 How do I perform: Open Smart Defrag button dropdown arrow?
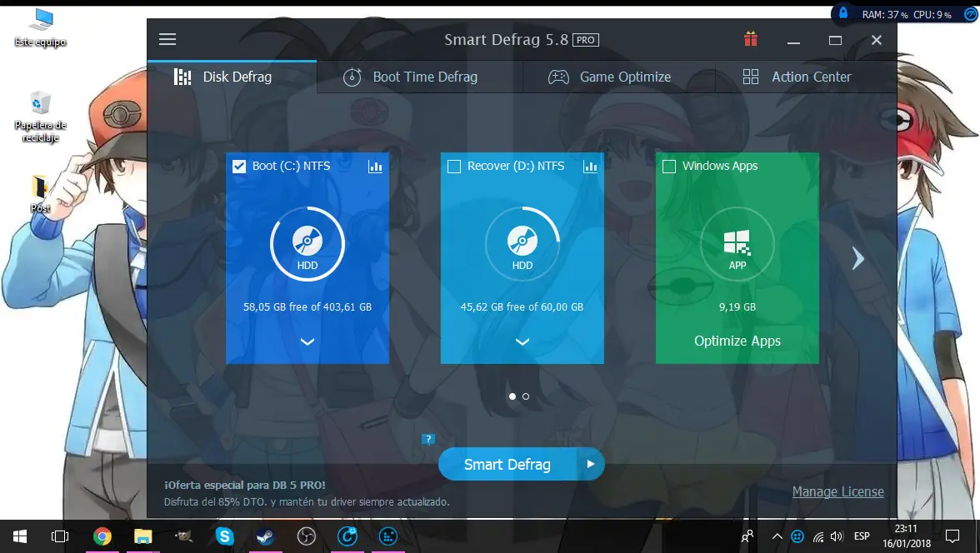[590, 465]
